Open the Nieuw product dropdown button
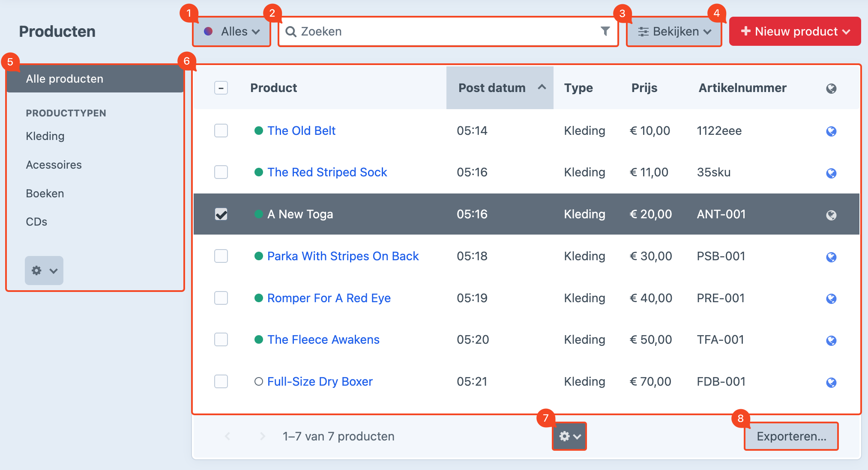 click(x=795, y=32)
